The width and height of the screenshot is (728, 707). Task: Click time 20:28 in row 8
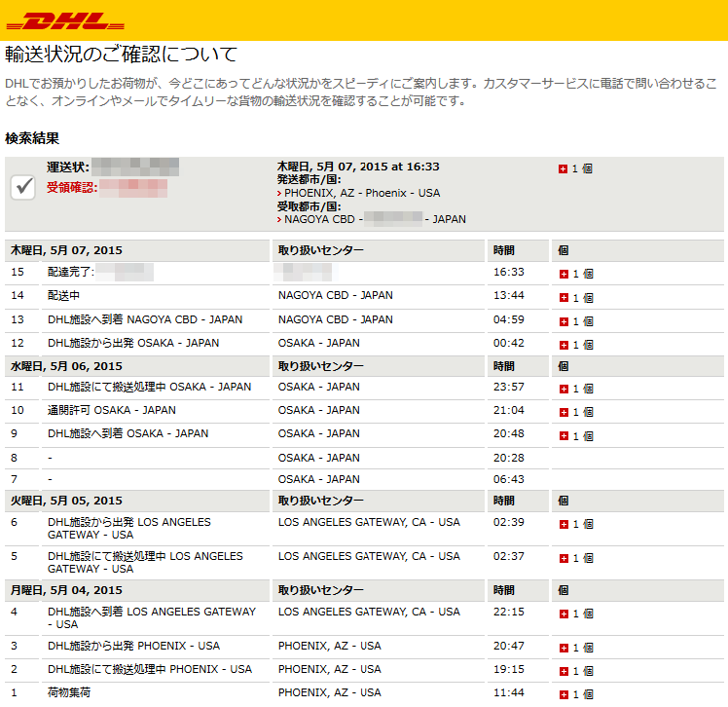(508, 458)
